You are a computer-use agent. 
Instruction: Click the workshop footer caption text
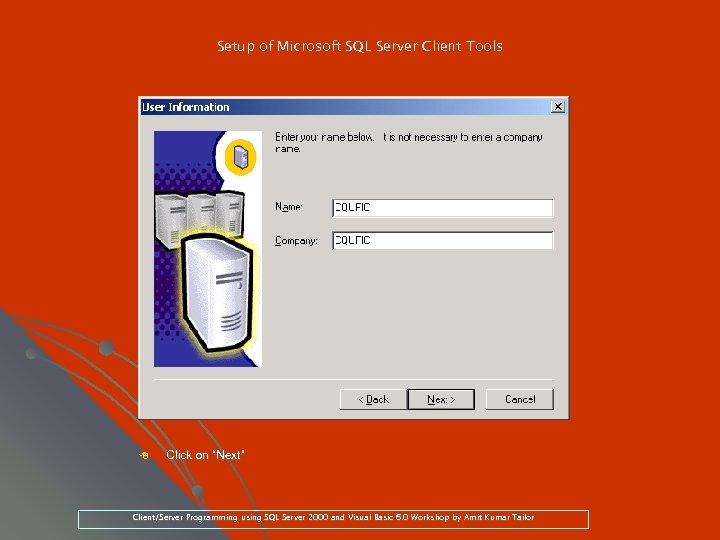click(x=333, y=518)
